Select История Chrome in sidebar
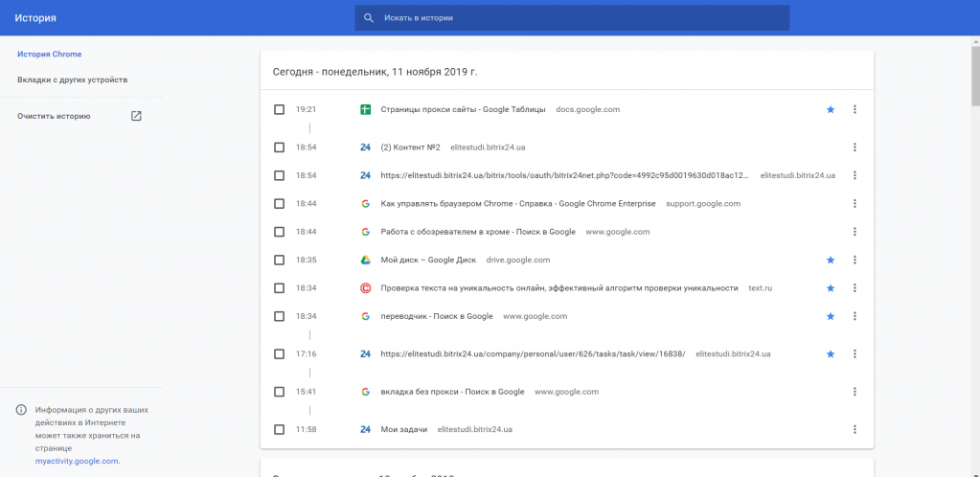 50,55
